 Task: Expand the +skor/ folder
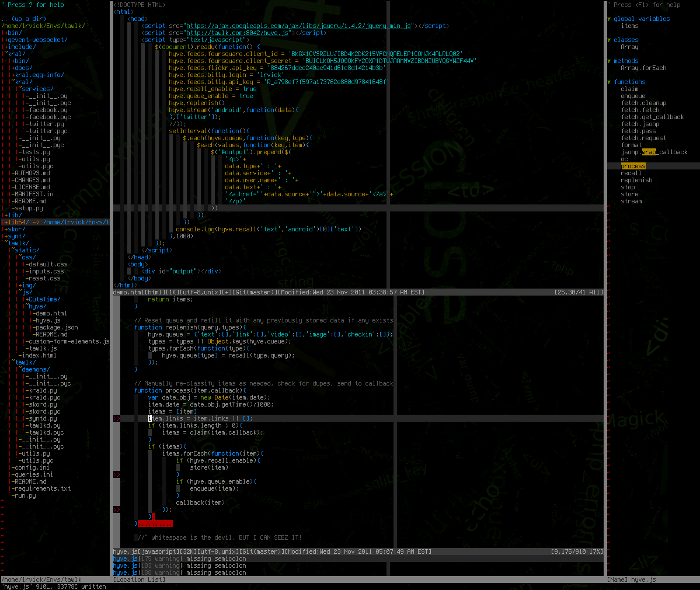[x=15, y=229]
